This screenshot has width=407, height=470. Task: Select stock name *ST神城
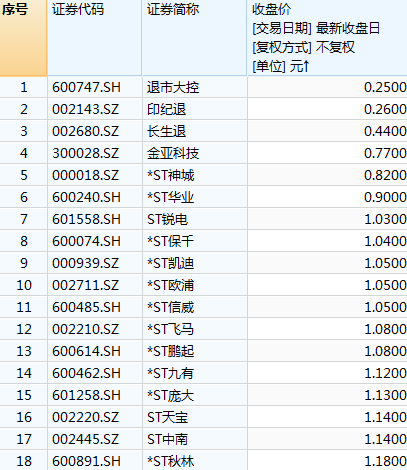(170, 175)
